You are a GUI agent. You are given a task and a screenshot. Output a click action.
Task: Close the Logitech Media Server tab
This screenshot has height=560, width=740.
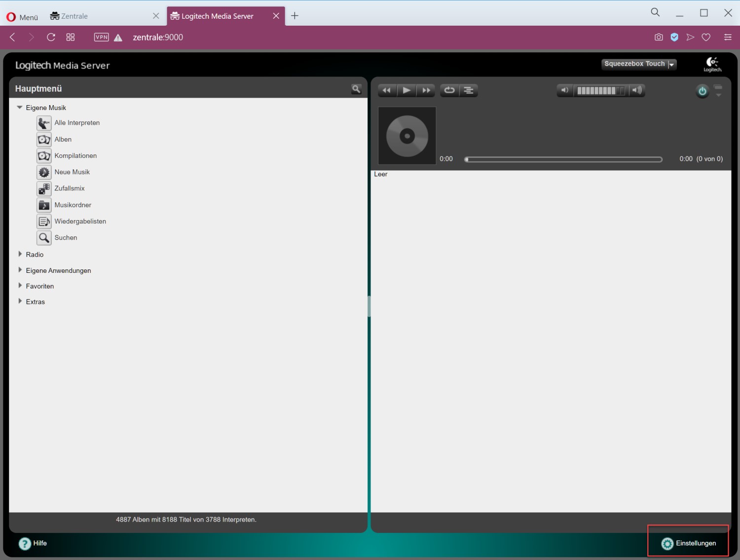[x=276, y=16]
